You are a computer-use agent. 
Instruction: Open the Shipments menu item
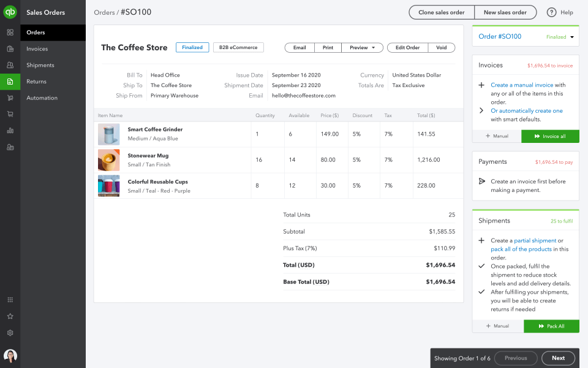coord(41,65)
